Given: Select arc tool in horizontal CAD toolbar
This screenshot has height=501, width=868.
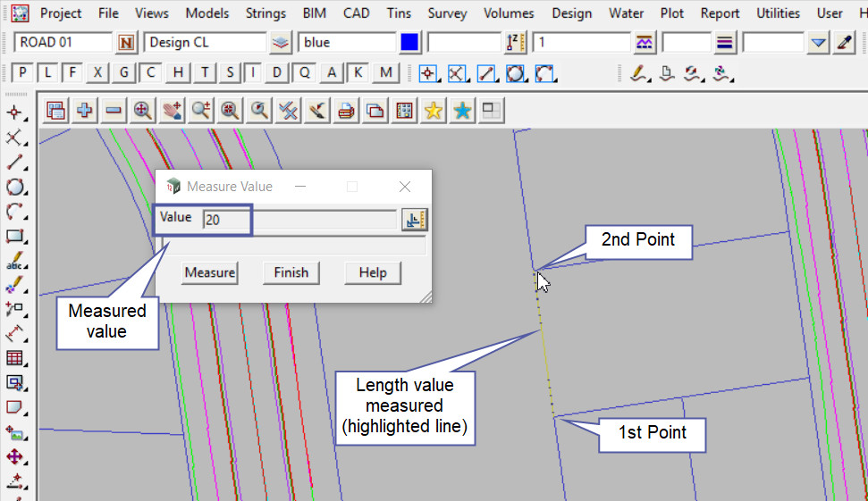Looking at the screenshot, I should (544, 73).
